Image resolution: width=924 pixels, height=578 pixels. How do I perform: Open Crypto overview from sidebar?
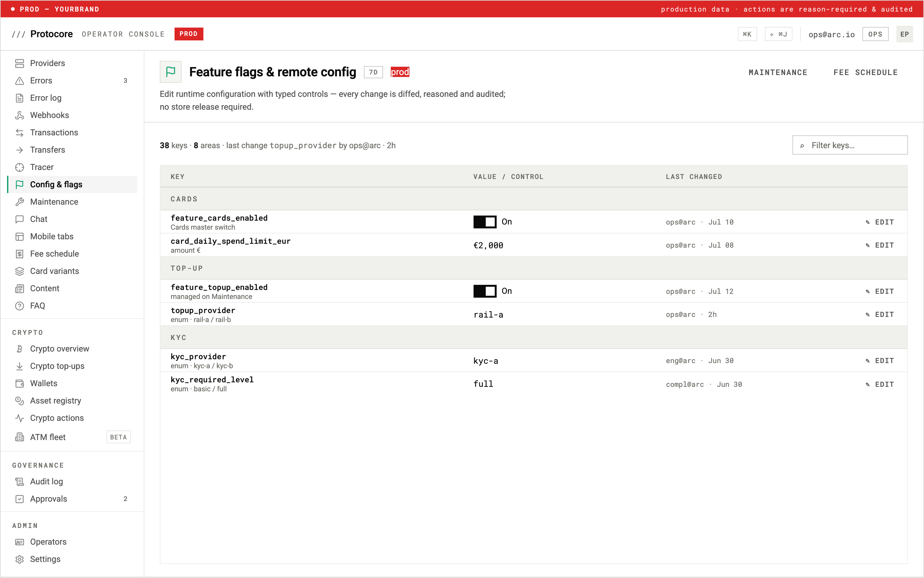(x=72, y=349)
